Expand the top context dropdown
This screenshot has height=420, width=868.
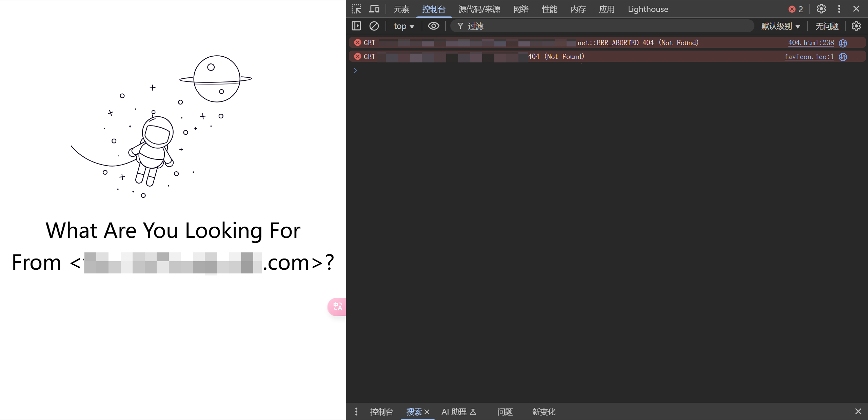tap(404, 26)
